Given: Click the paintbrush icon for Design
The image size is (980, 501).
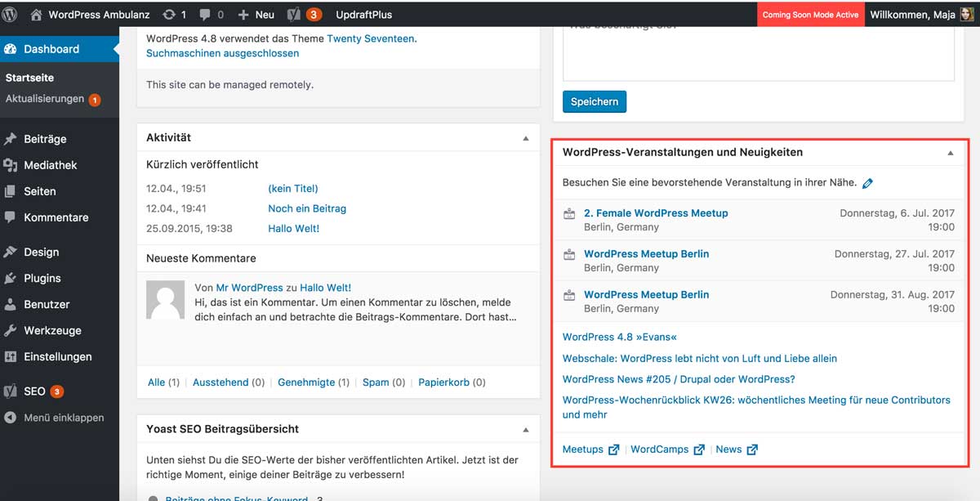Looking at the screenshot, I should 11,252.
